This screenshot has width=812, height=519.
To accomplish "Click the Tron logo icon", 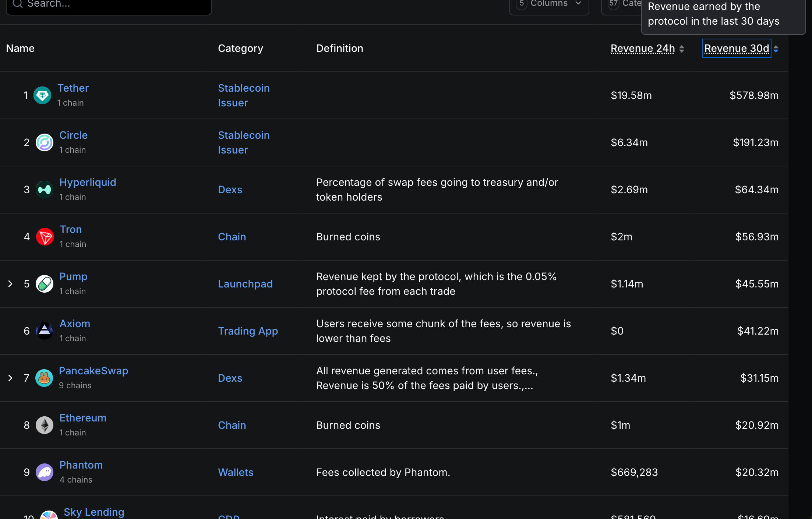I will point(45,237).
